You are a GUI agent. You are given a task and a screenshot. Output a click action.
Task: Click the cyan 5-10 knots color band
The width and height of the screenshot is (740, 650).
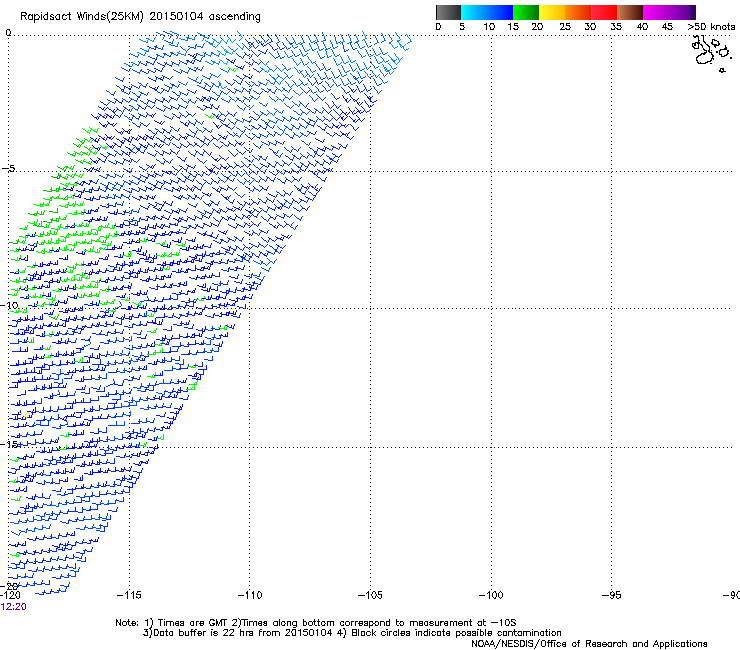[474, 12]
